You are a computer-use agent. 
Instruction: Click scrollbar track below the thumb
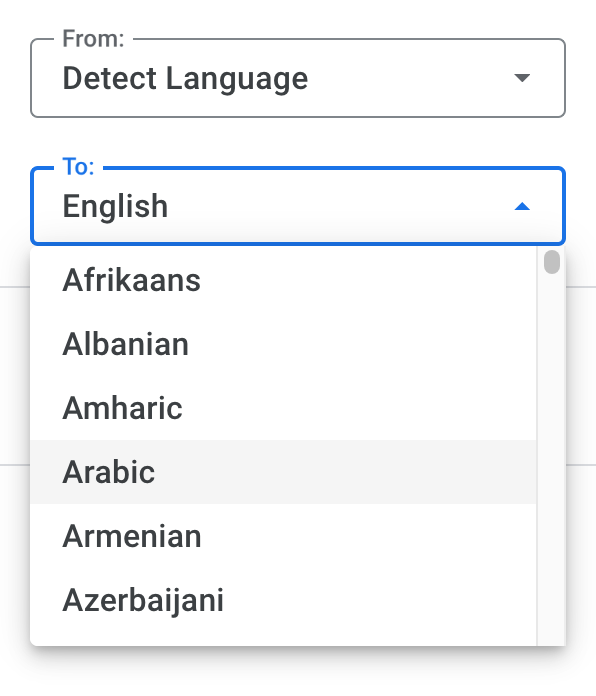click(552, 457)
